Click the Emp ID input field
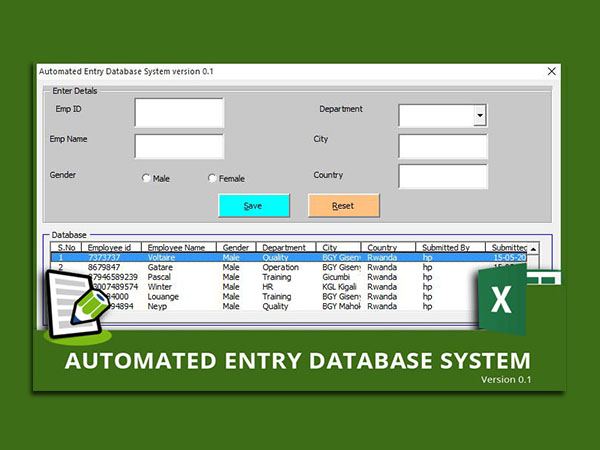Screen dimensions: 600x450 click(179, 113)
